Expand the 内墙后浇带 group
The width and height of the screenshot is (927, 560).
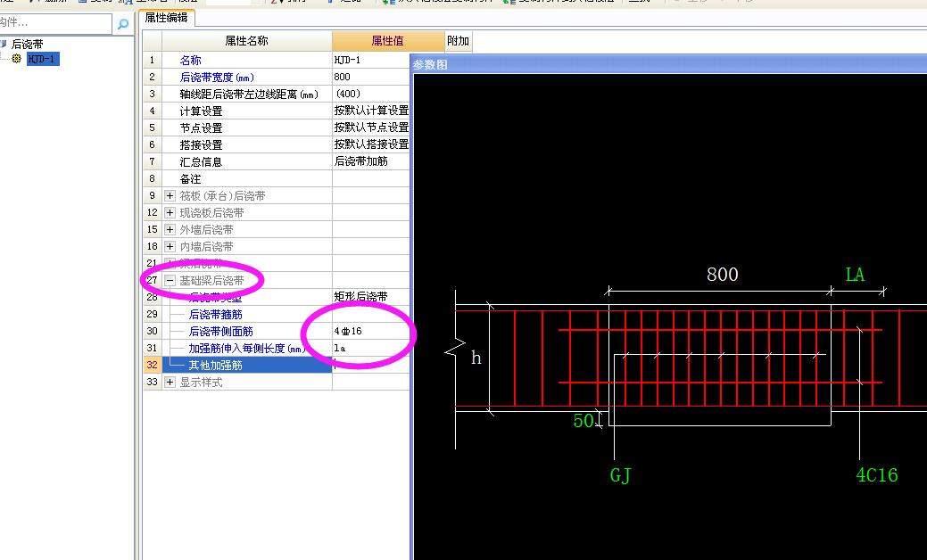coord(170,246)
